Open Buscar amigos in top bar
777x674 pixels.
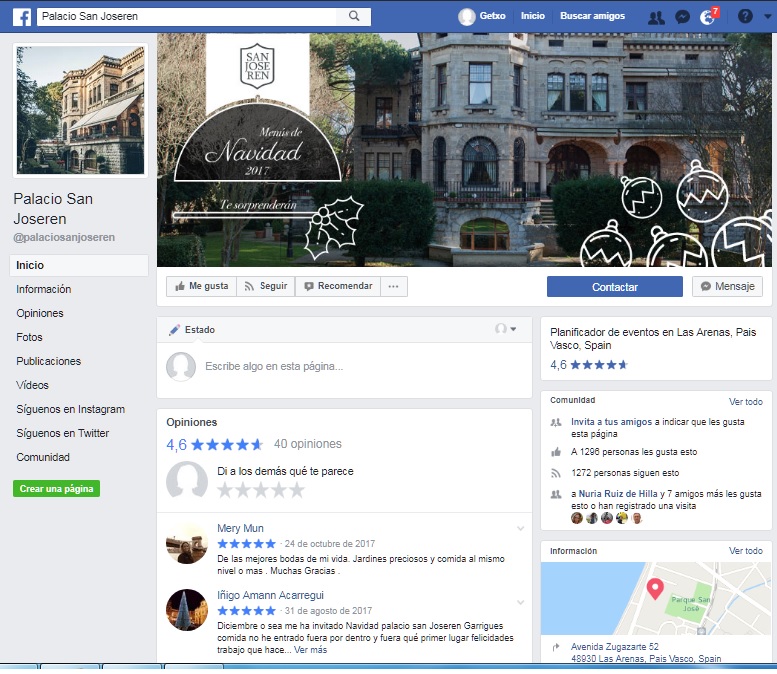point(592,16)
